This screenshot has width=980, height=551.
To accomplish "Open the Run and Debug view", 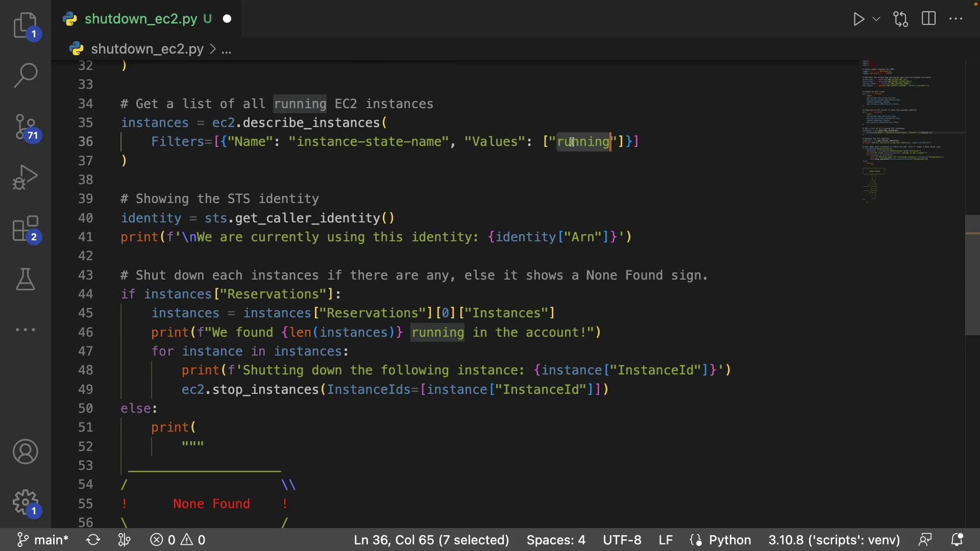I will pos(25,177).
